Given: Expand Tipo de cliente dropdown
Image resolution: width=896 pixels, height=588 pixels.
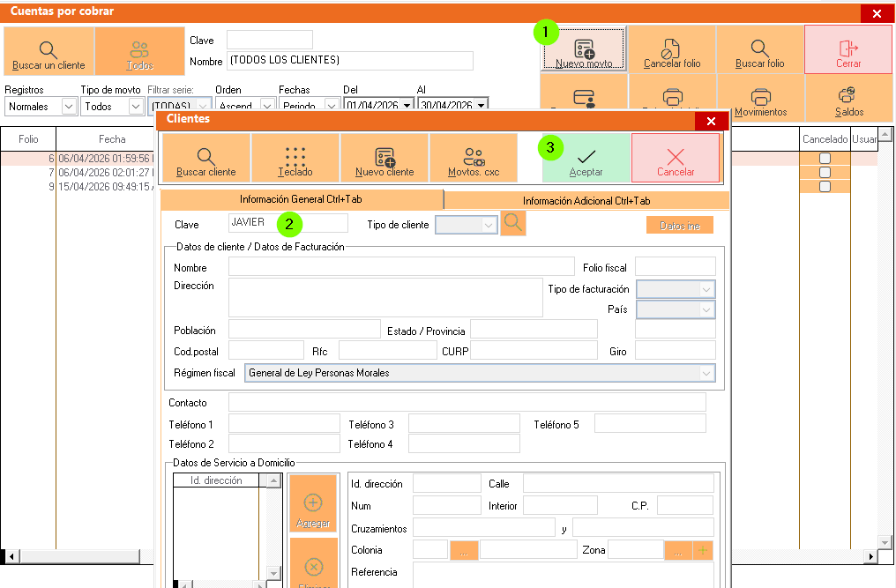Looking at the screenshot, I should pos(488,225).
